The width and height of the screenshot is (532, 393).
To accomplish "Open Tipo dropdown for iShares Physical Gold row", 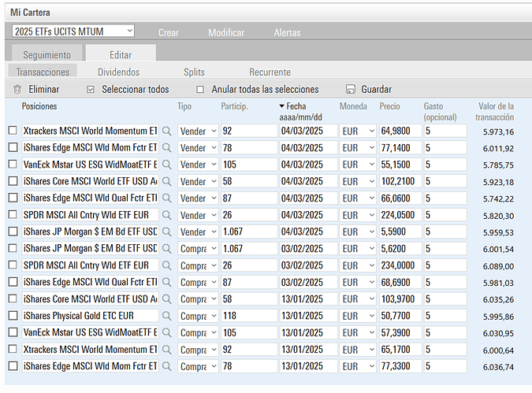I will [x=198, y=316].
